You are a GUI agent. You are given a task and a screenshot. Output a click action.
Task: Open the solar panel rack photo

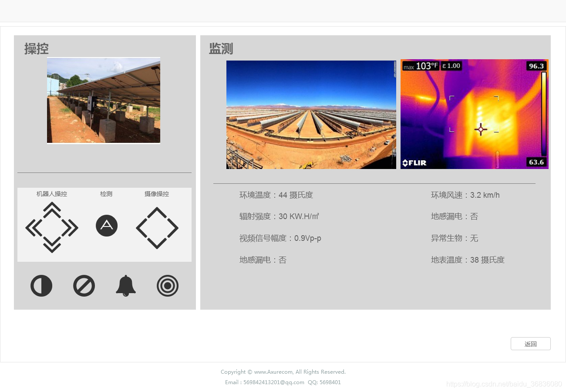pos(104,100)
